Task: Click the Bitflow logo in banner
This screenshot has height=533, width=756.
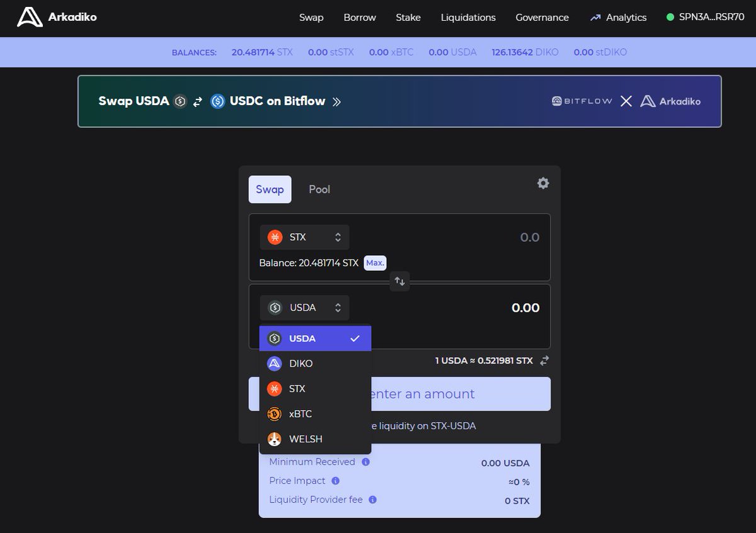Action: click(581, 101)
